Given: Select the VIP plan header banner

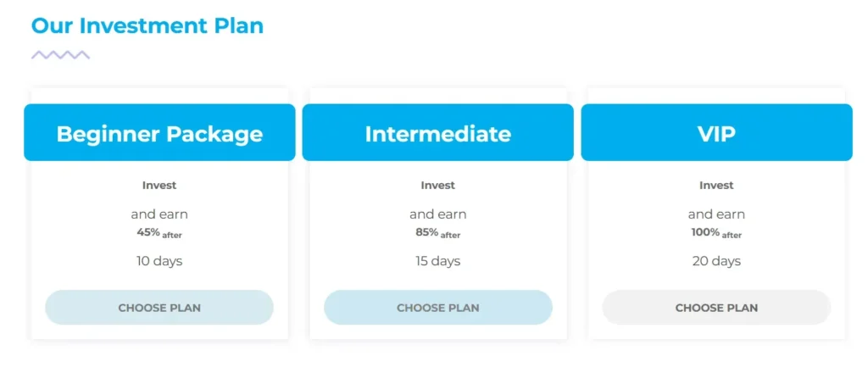Looking at the screenshot, I should pos(716,133).
